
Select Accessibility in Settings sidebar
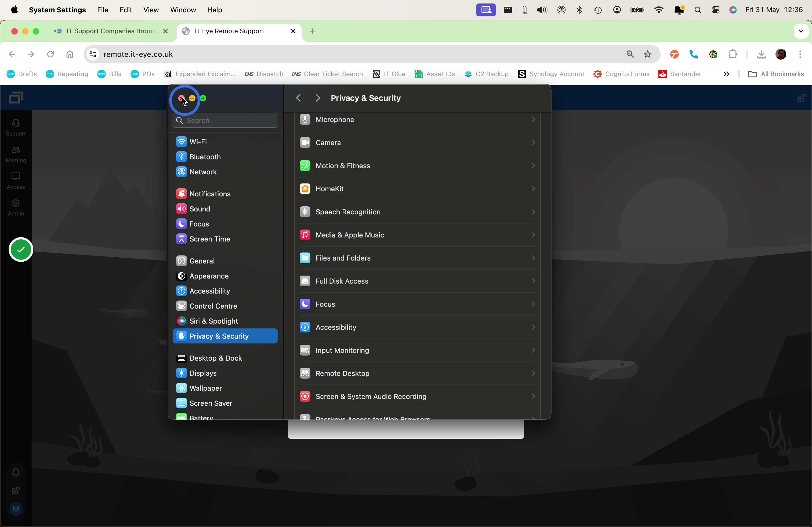(x=225, y=291)
